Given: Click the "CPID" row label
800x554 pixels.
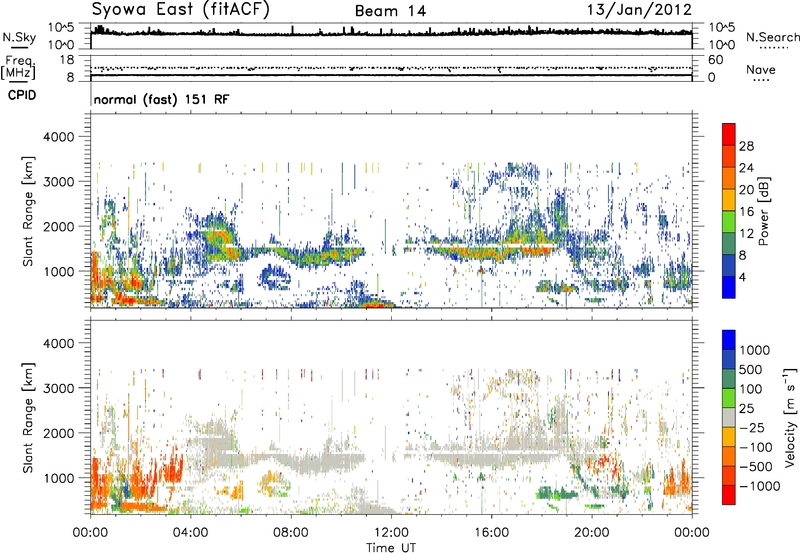Looking at the screenshot, I should (x=22, y=95).
